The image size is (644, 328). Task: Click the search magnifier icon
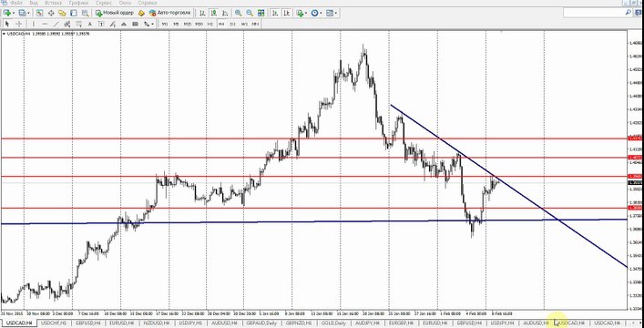(x=629, y=13)
